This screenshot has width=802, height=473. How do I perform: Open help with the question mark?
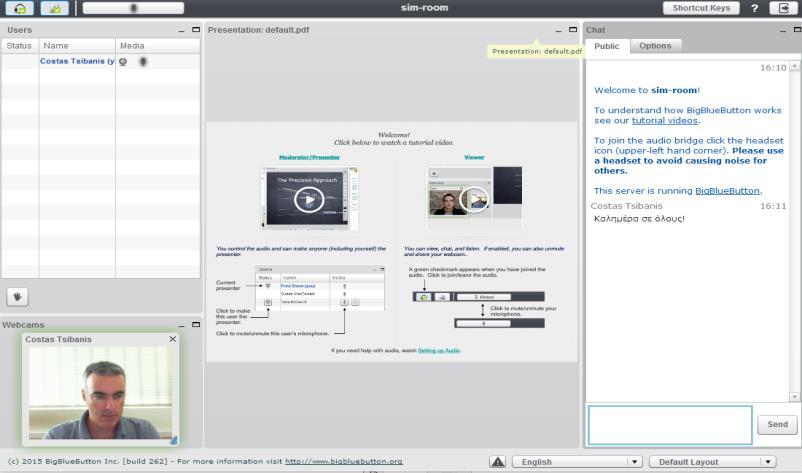754,8
